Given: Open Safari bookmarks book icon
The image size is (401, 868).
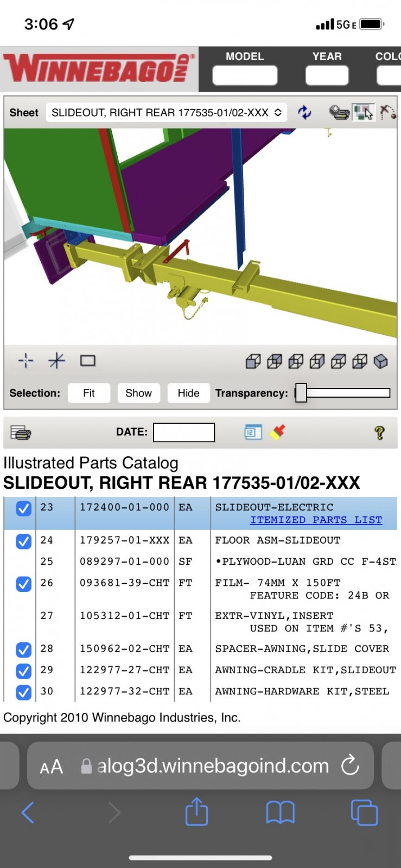Looking at the screenshot, I should pyautogui.click(x=280, y=813).
